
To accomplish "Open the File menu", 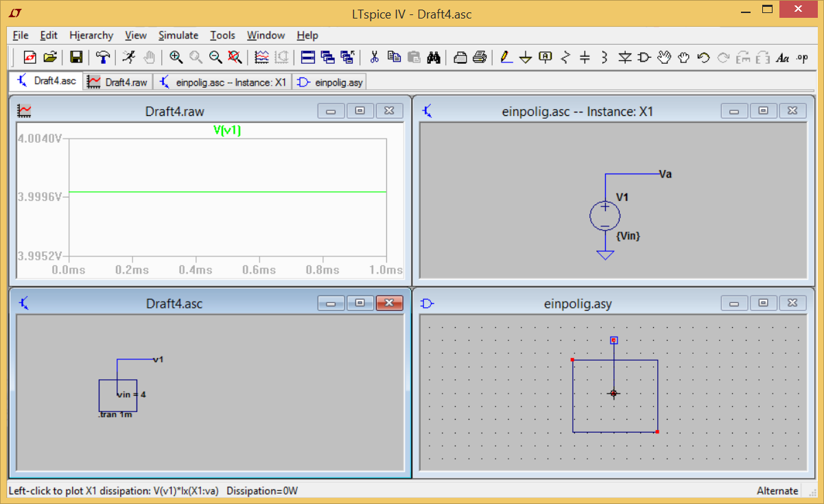I will pos(21,35).
